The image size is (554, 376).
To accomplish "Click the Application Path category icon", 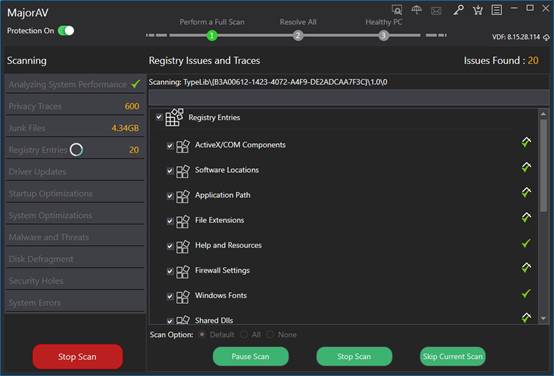I will click(x=183, y=196).
